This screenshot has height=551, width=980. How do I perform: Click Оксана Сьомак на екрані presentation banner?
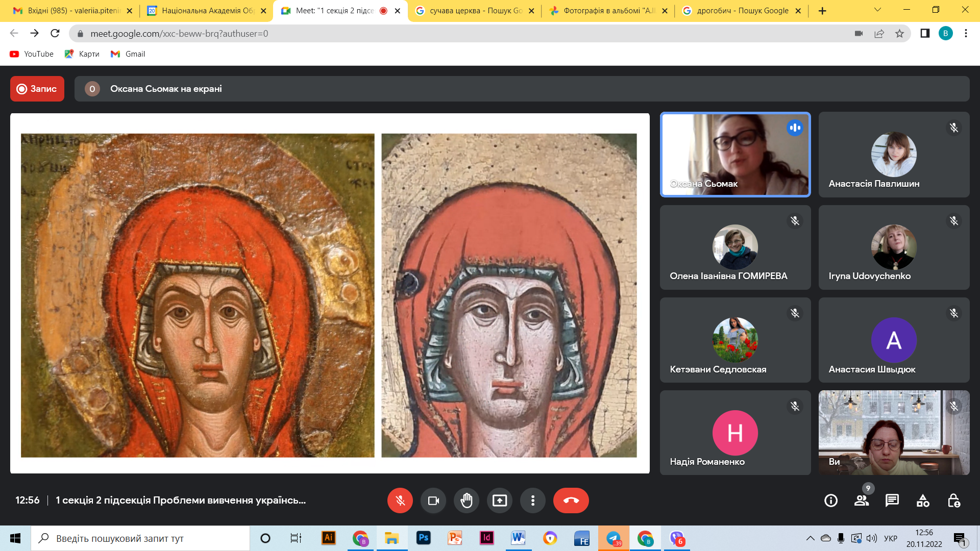522,89
